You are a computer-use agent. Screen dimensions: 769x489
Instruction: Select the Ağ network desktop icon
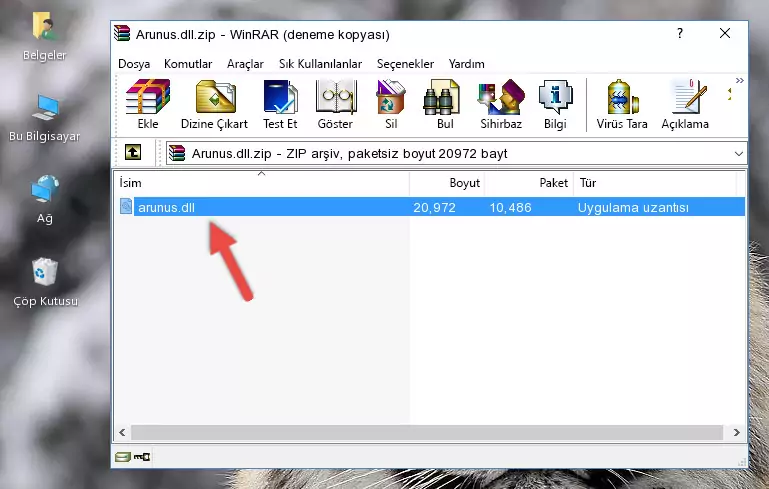[45, 189]
